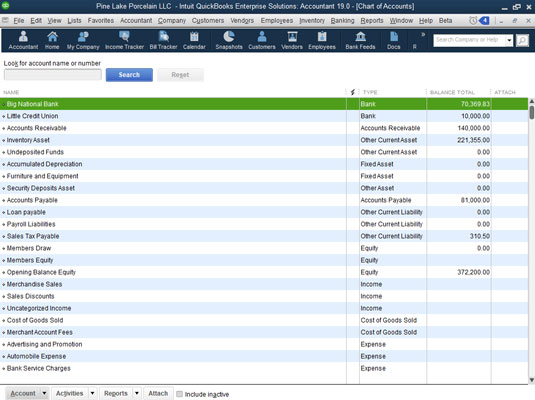Select the Undeposited Funds account
535x400 pixels.
[x=264, y=152]
